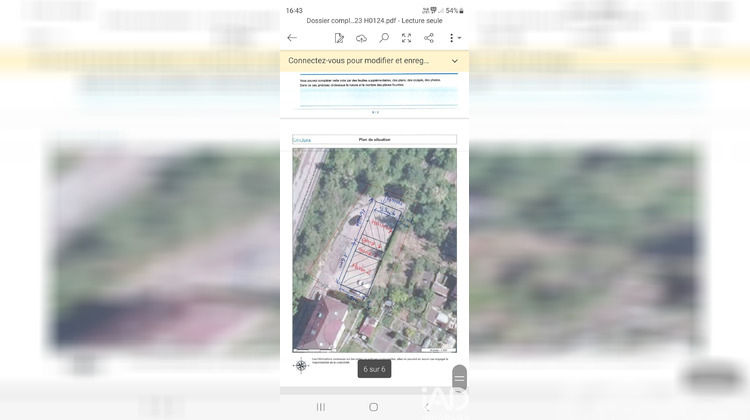The width and height of the screenshot is (750, 420).
Task: Grab the page scroll handle
Action: click(459, 378)
